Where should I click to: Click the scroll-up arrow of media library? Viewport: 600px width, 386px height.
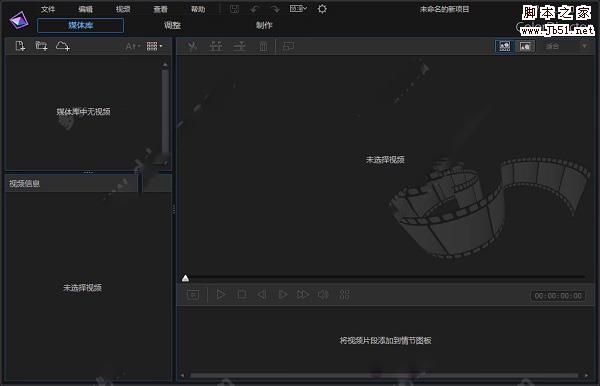click(165, 65)
